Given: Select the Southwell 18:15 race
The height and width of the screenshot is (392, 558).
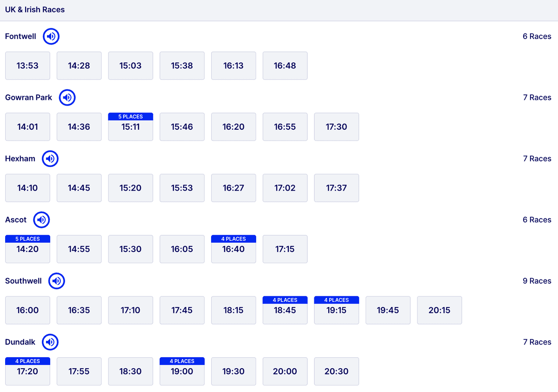Looking at the screenshot, I should 233,310.
